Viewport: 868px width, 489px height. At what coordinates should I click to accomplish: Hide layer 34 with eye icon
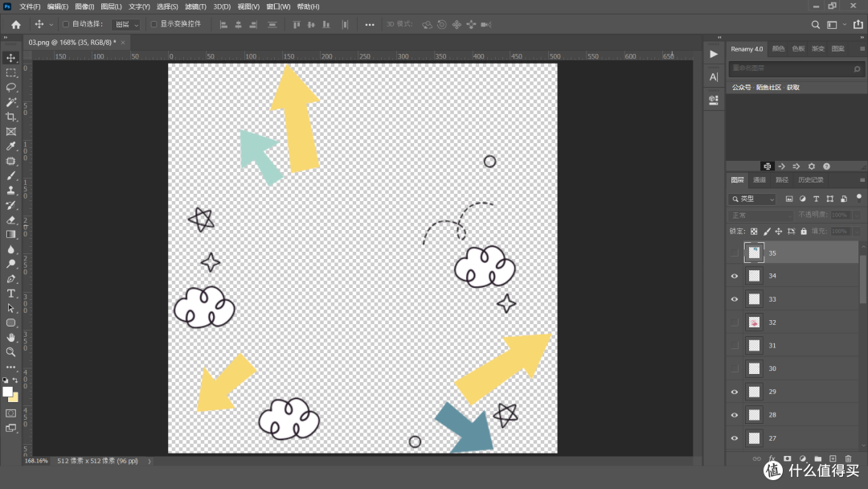(735, 276)
